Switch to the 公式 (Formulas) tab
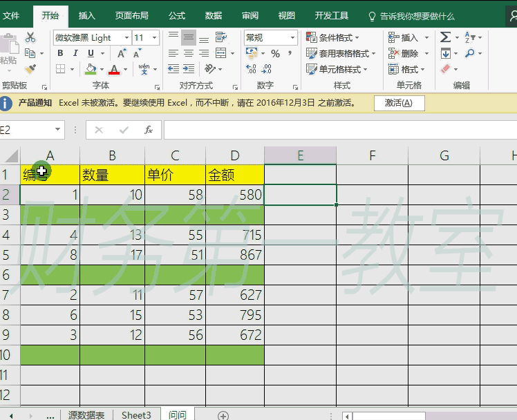The image size is (517, 420). [177, 15]
